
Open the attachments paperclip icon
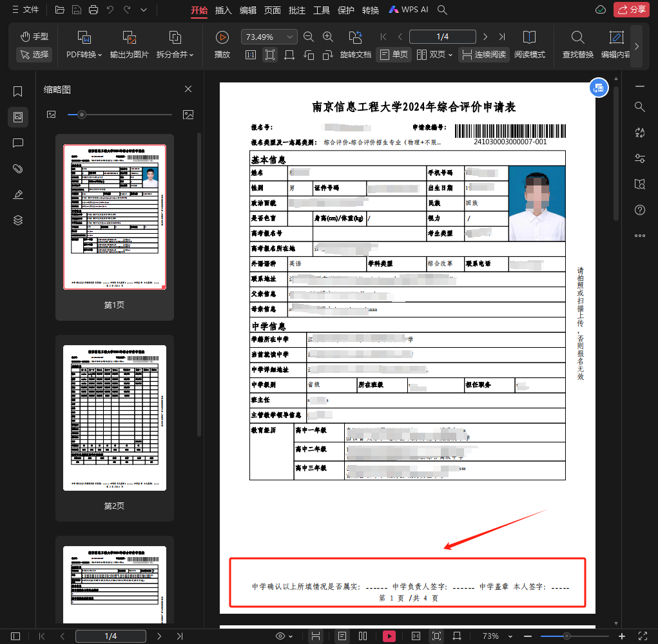[17, 169]
